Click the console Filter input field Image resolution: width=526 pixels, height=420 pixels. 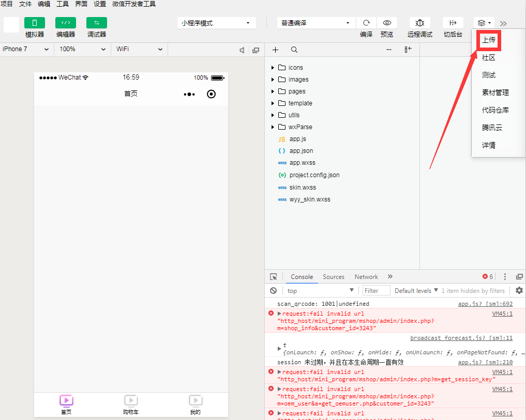(376, 290)
